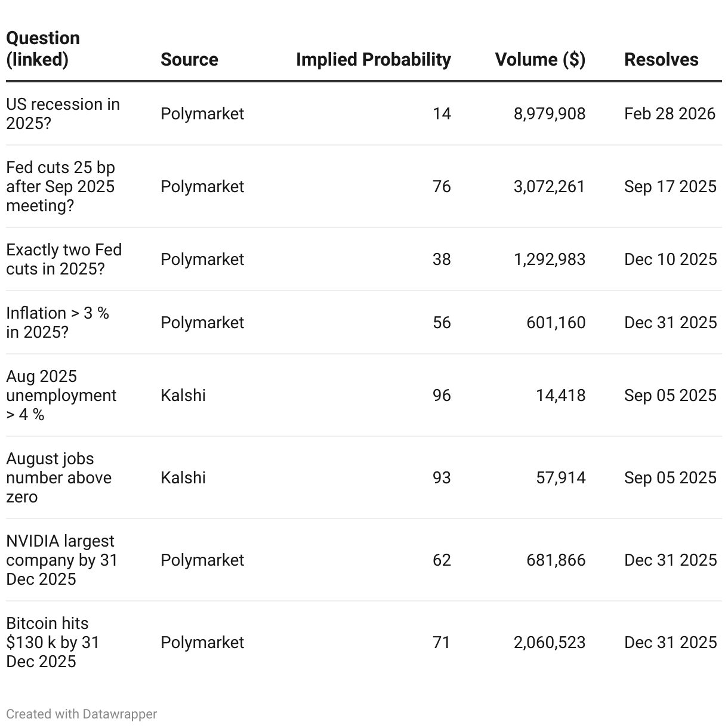The width and height of the screenshot is (728, 728).
Task: Open 'Aug 2025 unemployment > 4 %' question
Action: (x=61, y=395)
